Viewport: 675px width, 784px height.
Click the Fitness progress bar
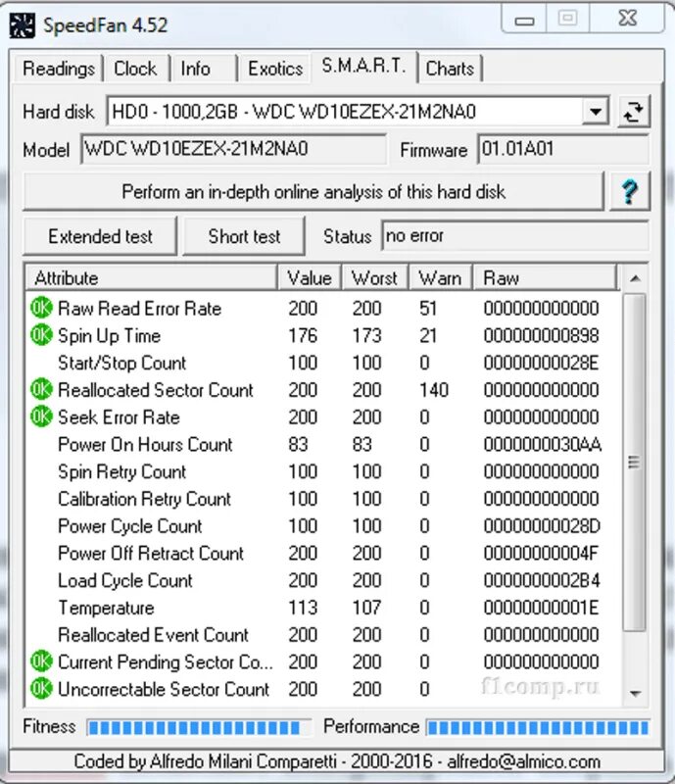click(x=199, y=727)
